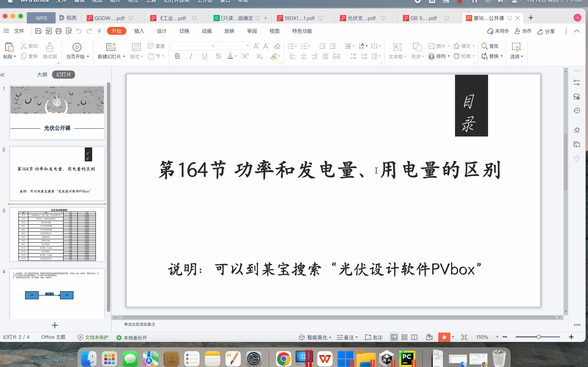The image size is (588, 367).
Task: Click the Print icon in quick toolbar
Action: (x=59, y=31)
